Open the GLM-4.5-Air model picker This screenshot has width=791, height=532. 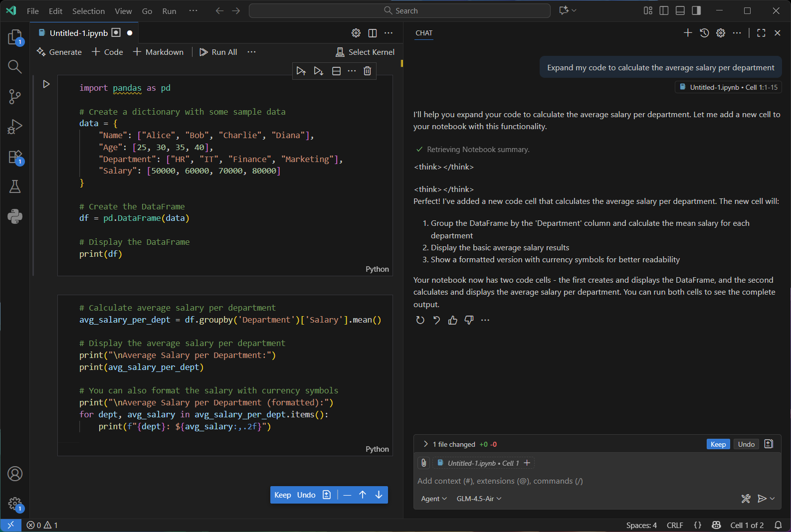(479, 499)
